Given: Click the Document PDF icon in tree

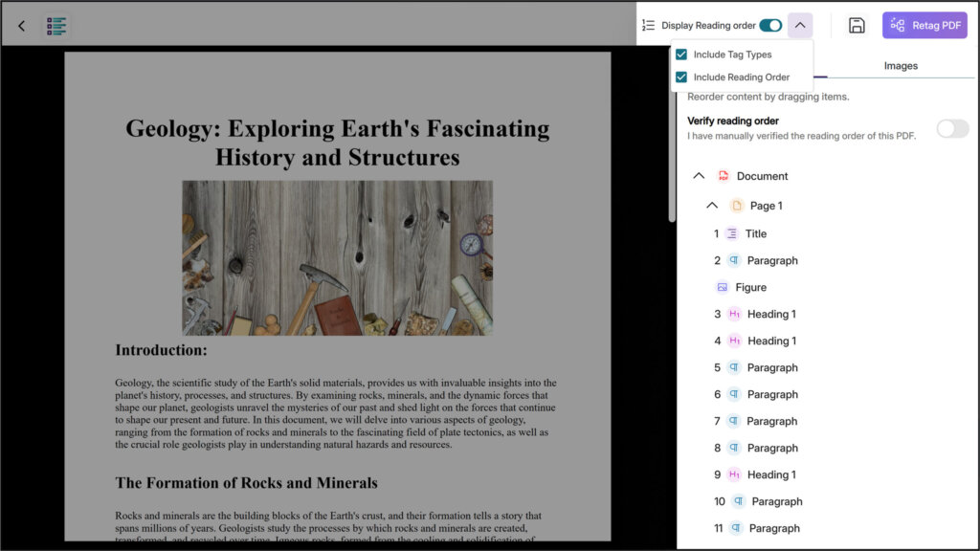Looking at the screenshot, I should pos(724,176).
